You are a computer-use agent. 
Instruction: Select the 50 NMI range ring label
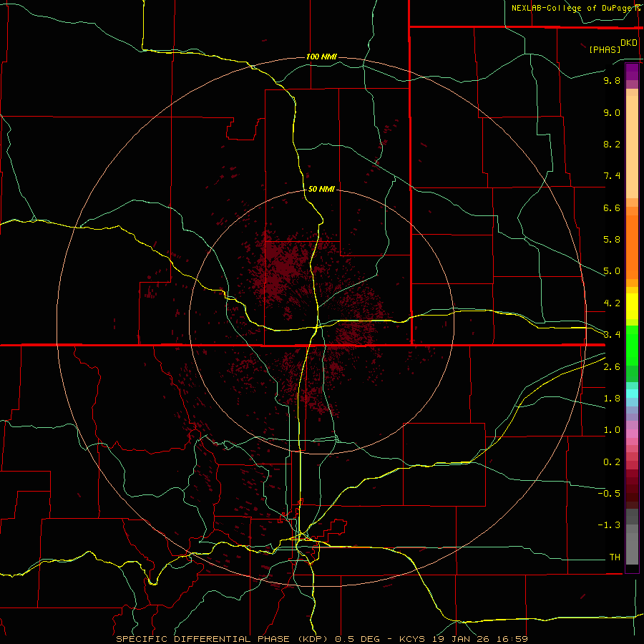(x=321, y=189)
